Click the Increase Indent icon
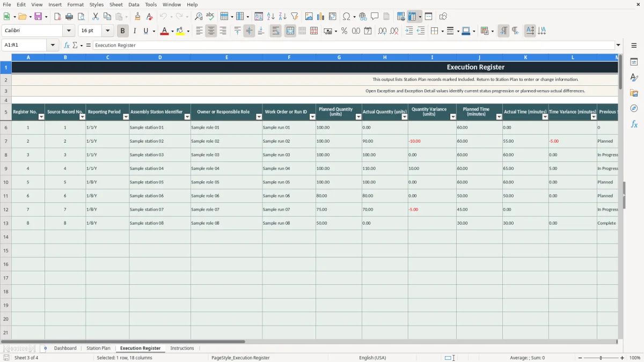644x362 pixels. [x=409, y=31]
